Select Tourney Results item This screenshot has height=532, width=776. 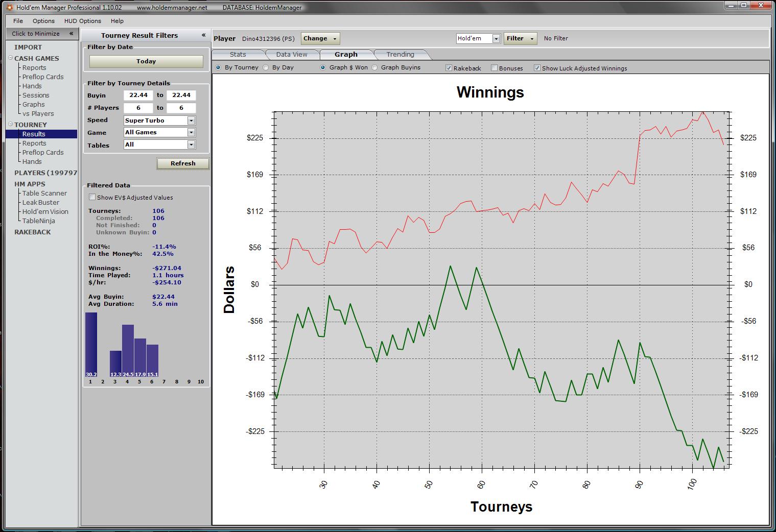41,134
